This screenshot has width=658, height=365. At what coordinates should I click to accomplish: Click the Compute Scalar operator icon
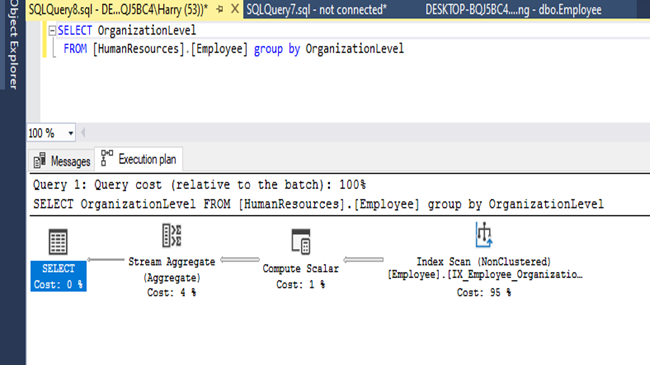click(x=301, y=242)
